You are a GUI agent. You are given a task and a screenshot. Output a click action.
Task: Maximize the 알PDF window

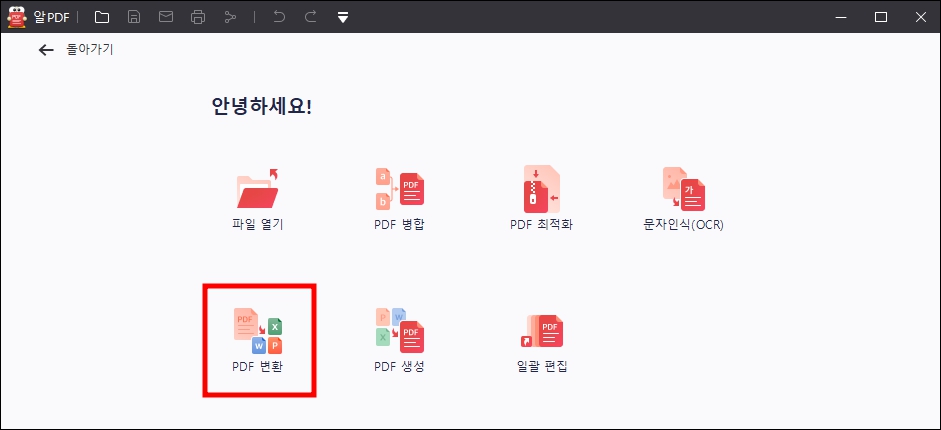pyautogui.click(x=881, y=17)
